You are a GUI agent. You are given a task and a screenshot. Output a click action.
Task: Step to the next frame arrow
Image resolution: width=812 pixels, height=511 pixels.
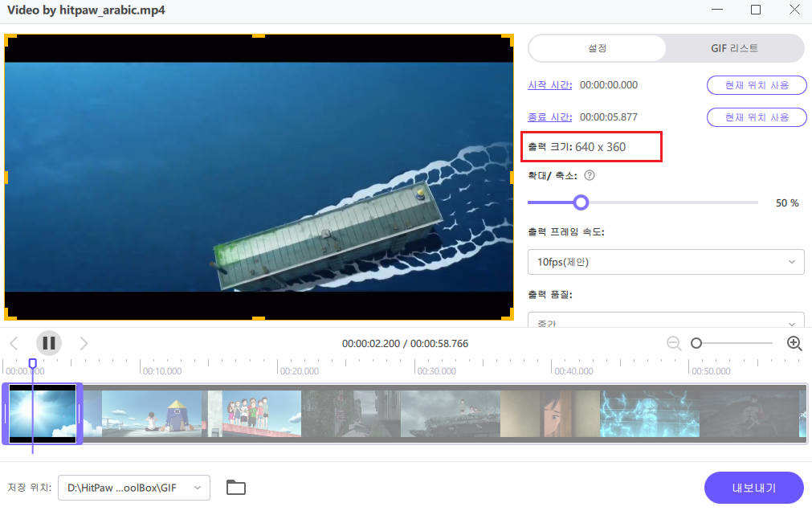pos(84,343)
